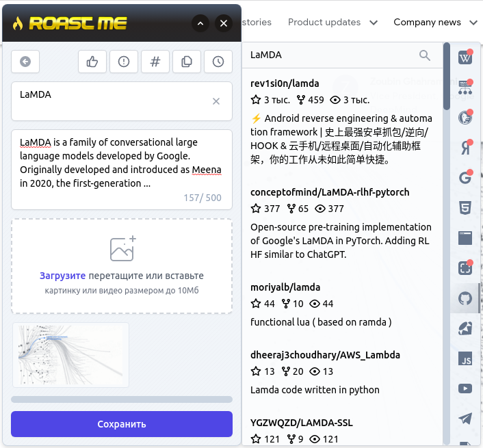The image size is (483, 448).
Task: Click the hashtag icon button
Action: tap(155, 62)
